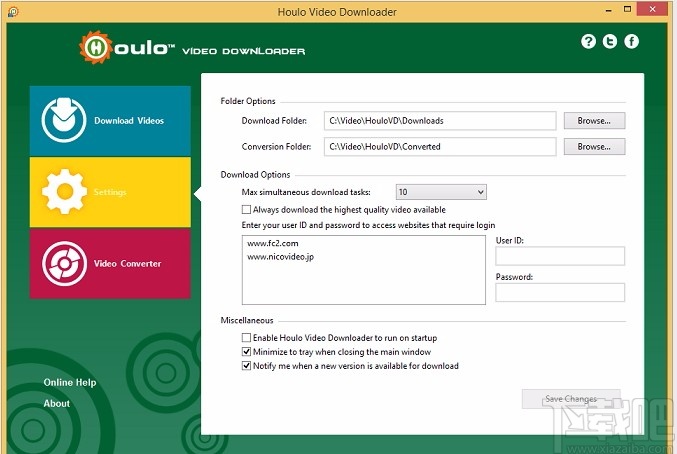677x454 pixels.
Task: Click the Conversion Folder path field
Action: coord(440,147)
